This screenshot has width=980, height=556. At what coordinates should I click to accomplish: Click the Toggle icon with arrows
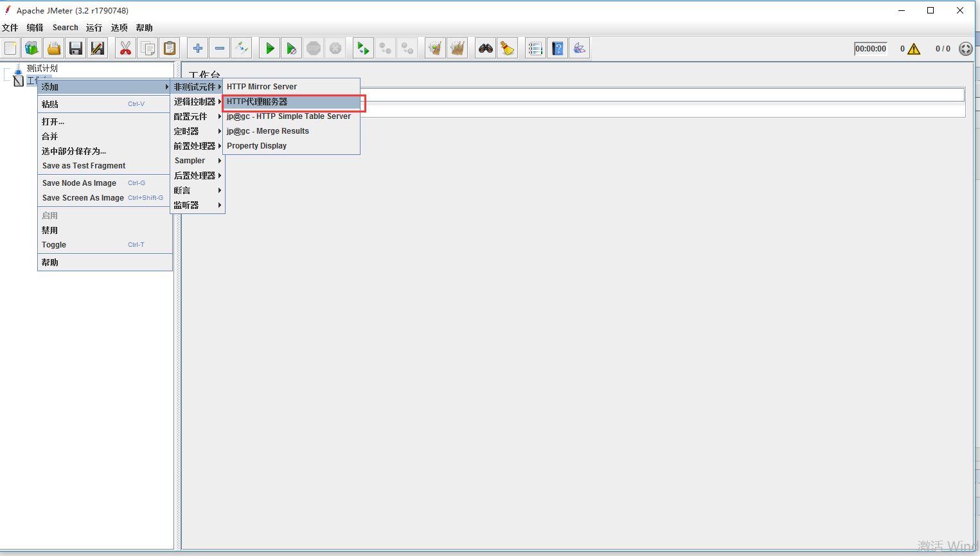[x=242, y=48]
